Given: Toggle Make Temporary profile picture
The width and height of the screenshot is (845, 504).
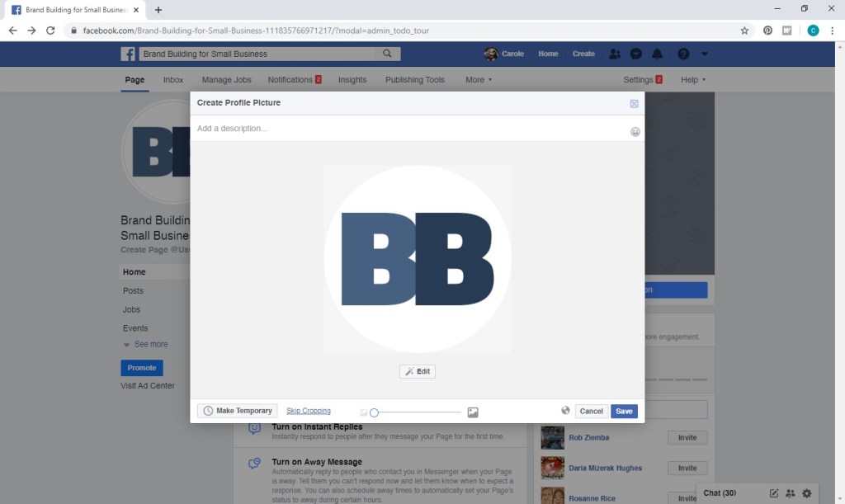Looking at the screenshot, I should coord(237,411).
